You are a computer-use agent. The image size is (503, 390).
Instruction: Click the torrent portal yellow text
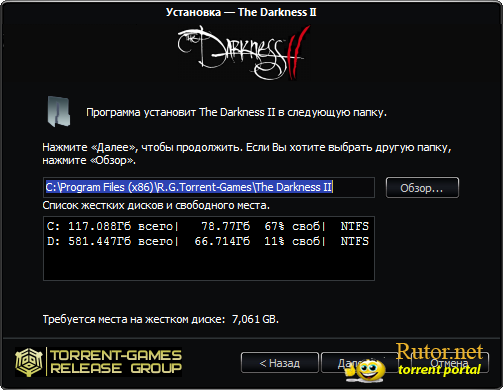439,369
